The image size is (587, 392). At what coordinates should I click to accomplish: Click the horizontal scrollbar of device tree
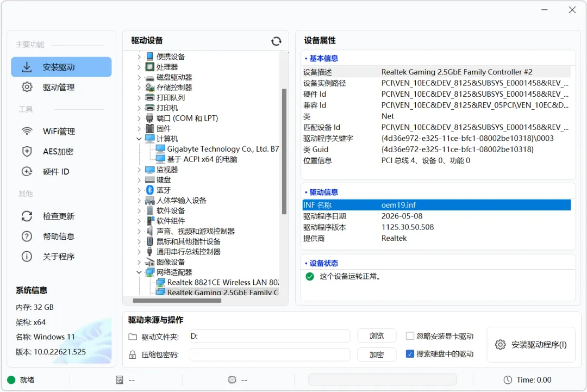coord(177,300)
